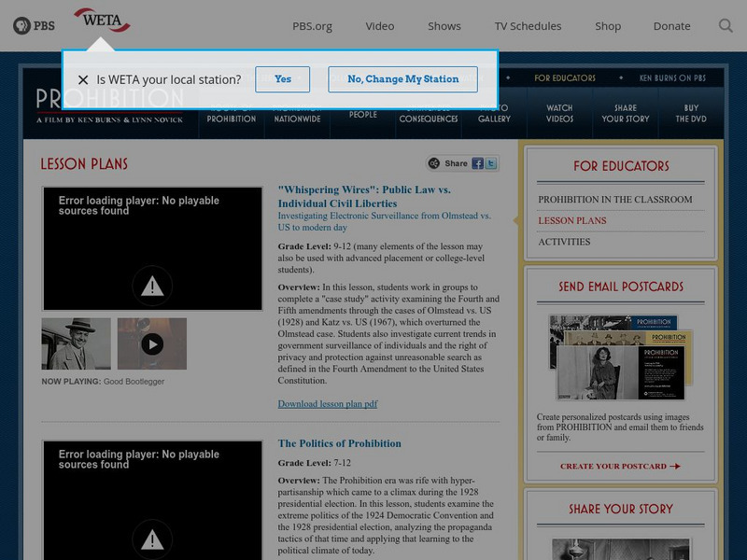Click Download lesson plan pdf

coord(328,404)
